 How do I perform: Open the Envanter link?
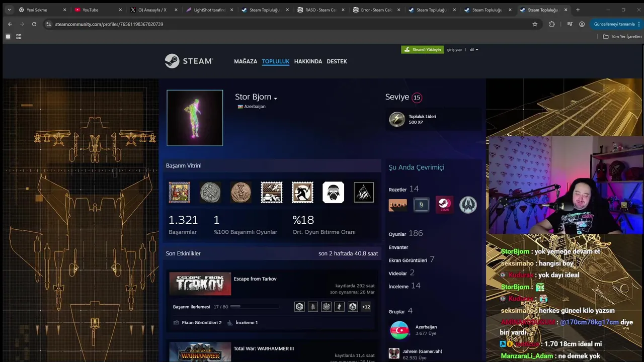tap(398, 247)
